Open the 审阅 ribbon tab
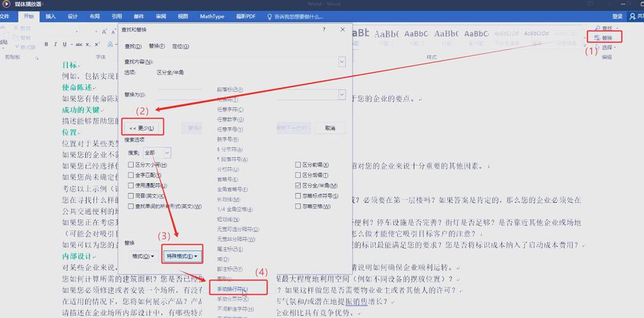 coord(160,17)
